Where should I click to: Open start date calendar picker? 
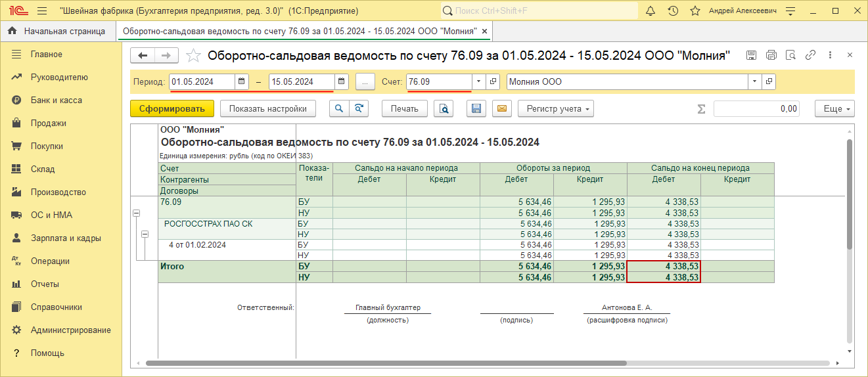coord(242,81)
